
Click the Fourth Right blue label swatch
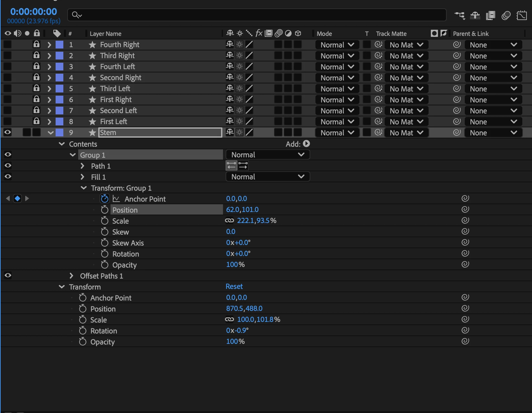(59, 45)
